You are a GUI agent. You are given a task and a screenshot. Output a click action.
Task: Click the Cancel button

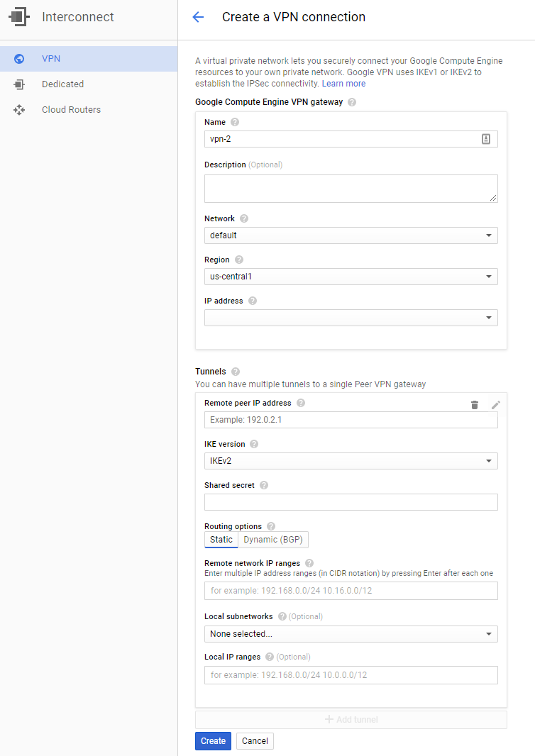[255, 741]
